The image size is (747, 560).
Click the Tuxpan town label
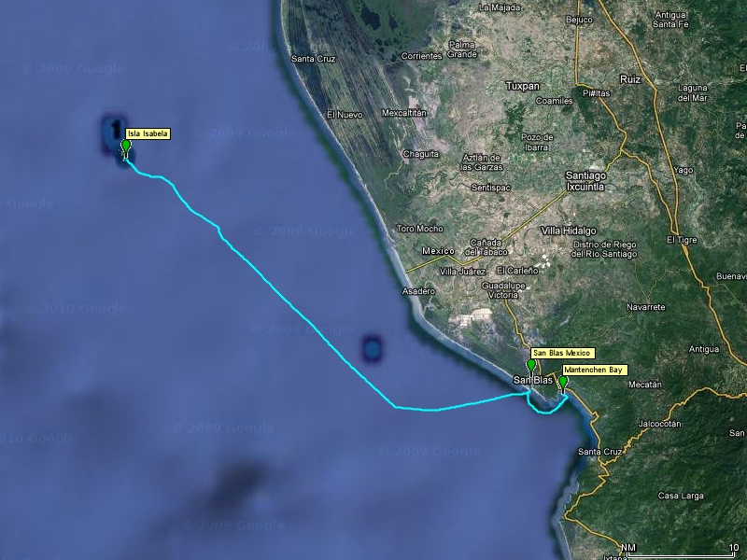(x=523, y=86)
